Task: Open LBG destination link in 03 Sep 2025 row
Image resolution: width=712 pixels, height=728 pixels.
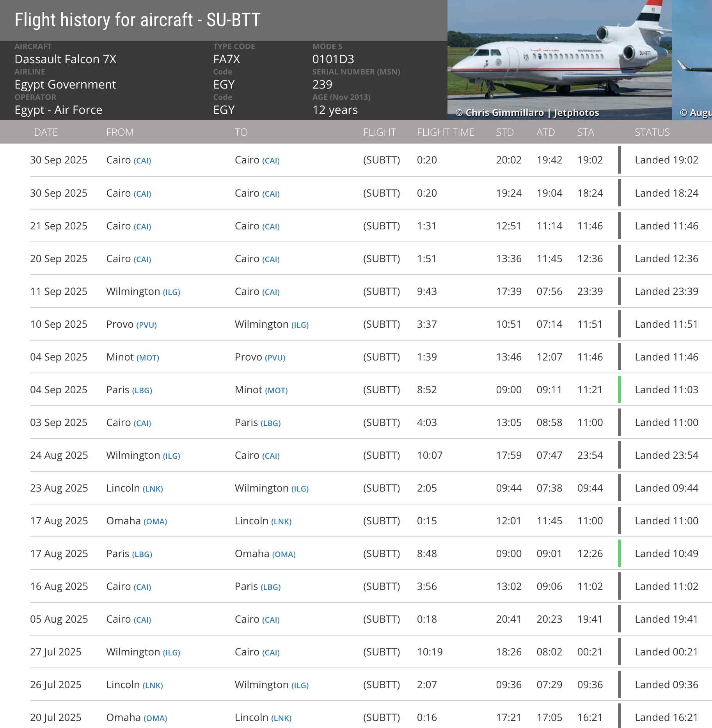Action: coord(270,423)
